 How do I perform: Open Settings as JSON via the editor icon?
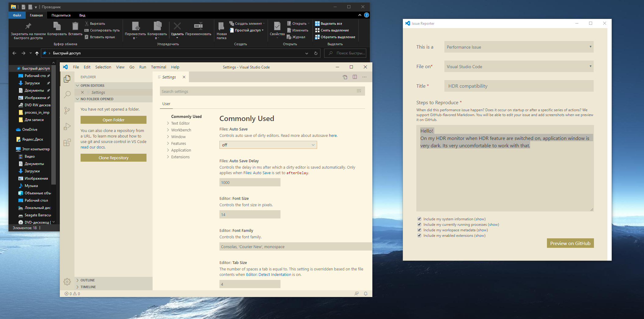345,77
